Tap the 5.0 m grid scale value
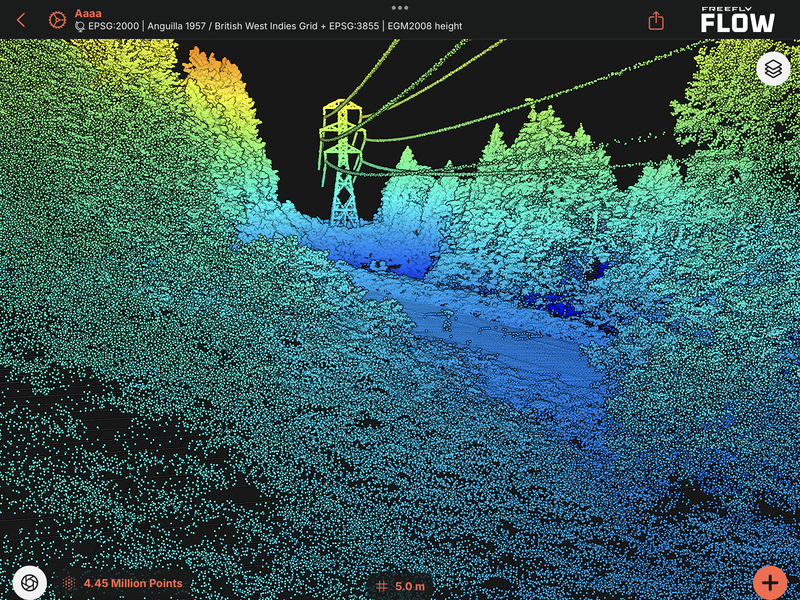 pyautogui.click(x=410, y=586)
